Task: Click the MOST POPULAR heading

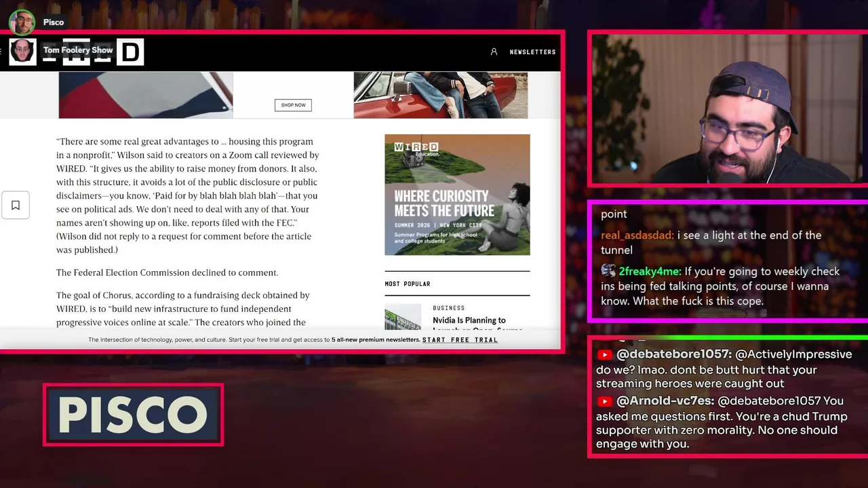Action: (x=408, y=284)
